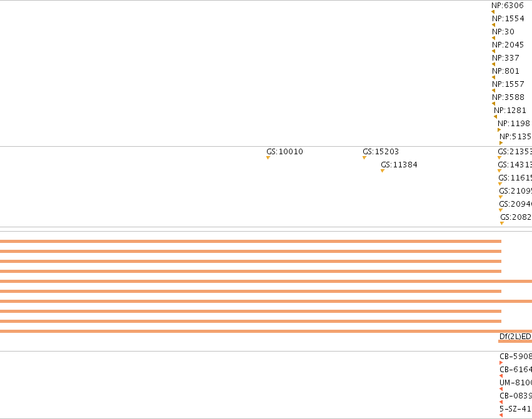
Task: Click the GS:10010 label text
Action: tap(284, 152)
